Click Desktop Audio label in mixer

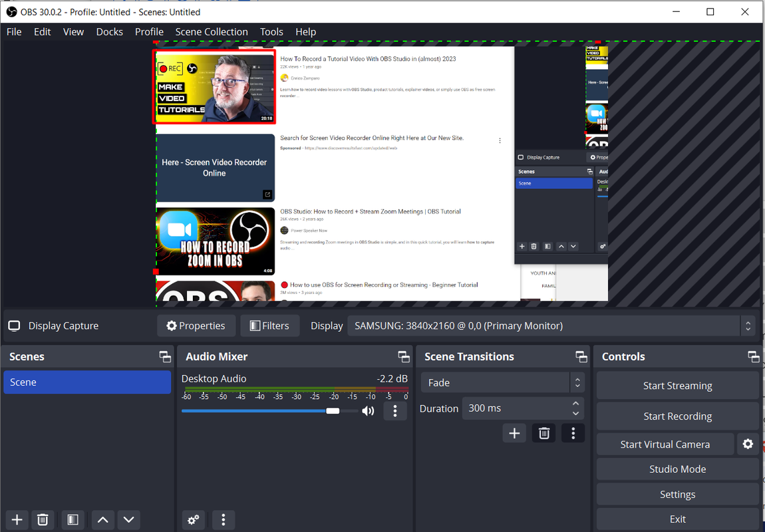point(214,379)
